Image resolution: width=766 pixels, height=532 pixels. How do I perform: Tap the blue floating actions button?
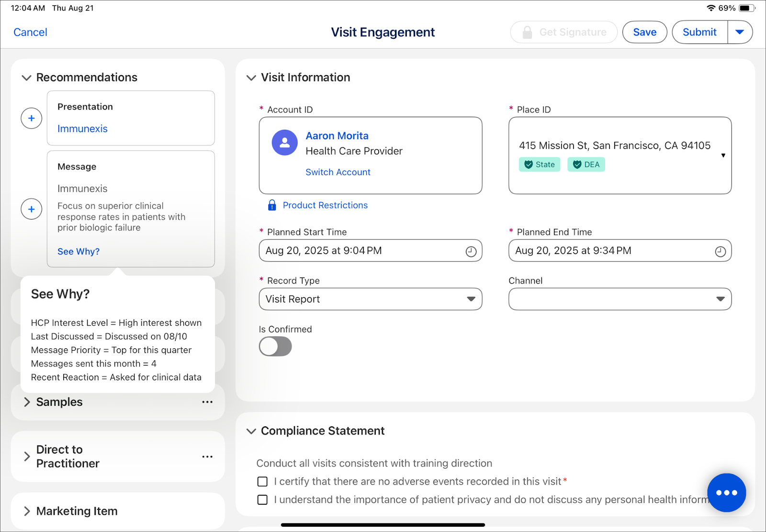click(x=727, y=493)
